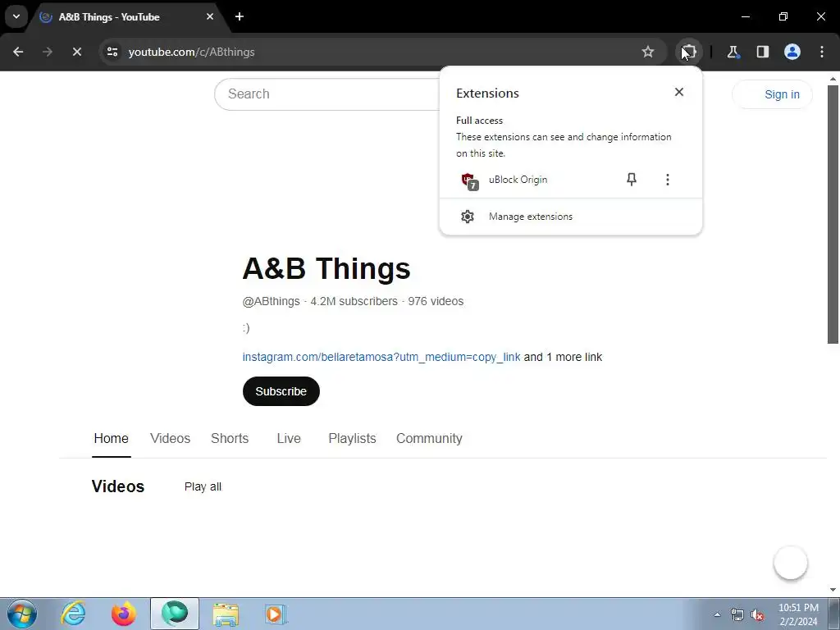Stop loading the page
The width and height of the screenshot is (840, 630).
coord(76,52)
